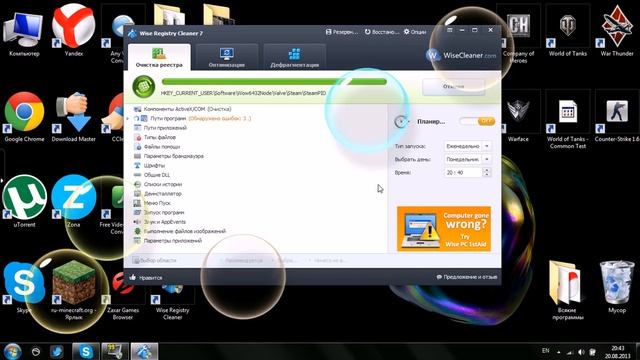
Task: Open the Yandex browser desktop icon
Action: pyautogui.click(x=73, y=31)
